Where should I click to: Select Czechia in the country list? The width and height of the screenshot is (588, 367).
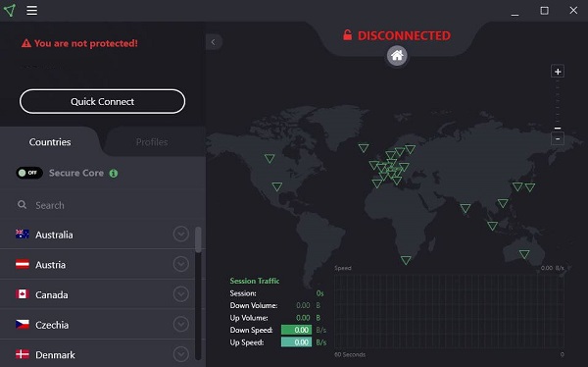[97, 324]
